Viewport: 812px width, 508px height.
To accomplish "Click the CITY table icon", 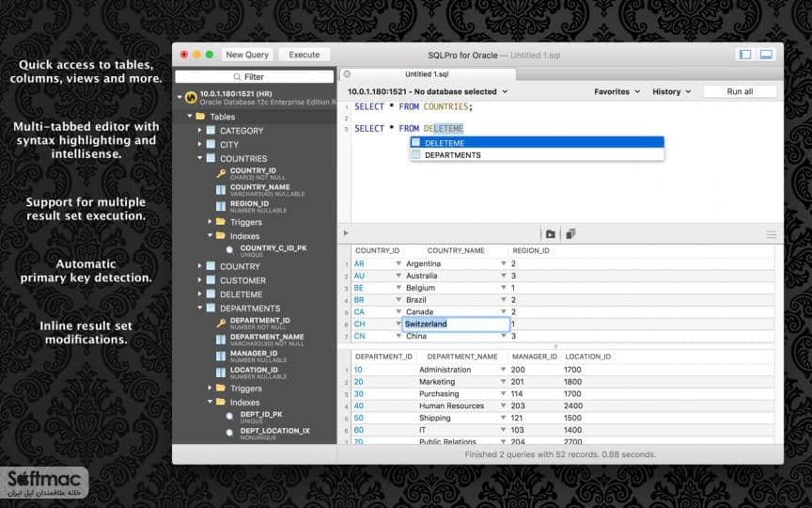I will click(211, 144).
